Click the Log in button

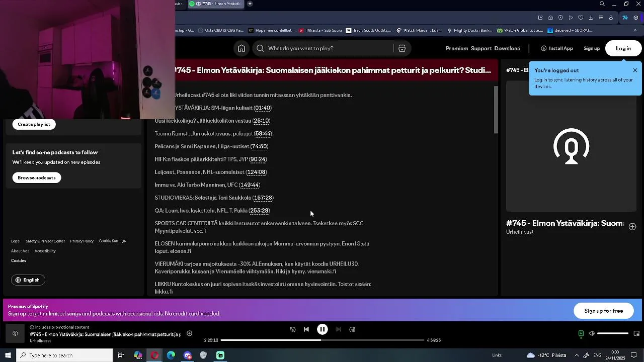pyautogui.click(x=623, y=48)
